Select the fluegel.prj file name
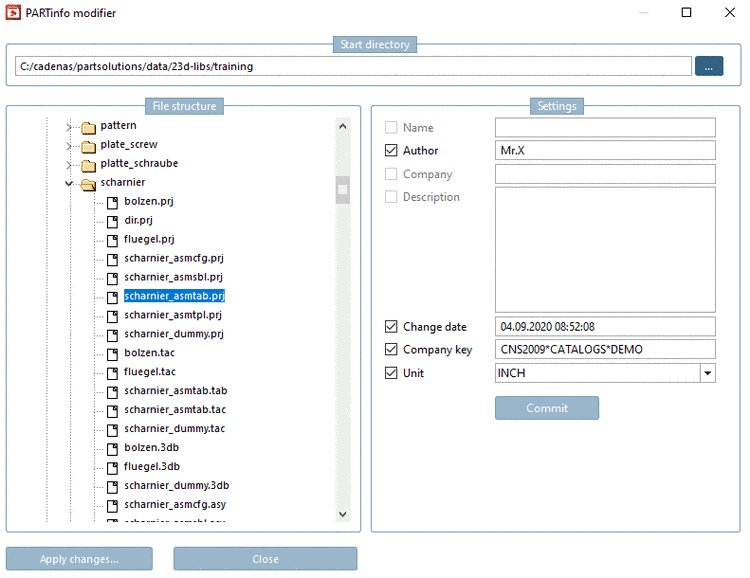750x578 pixels. (x=149, y=239)
